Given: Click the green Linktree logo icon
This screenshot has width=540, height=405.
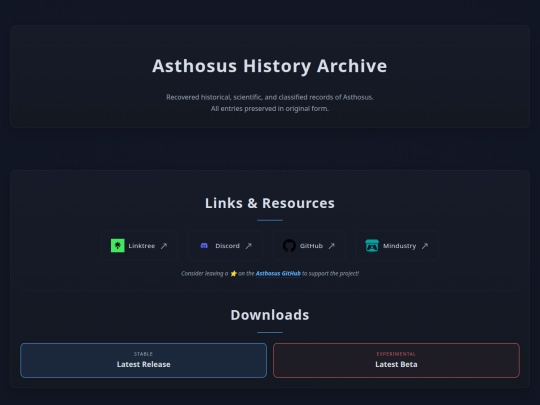Looking at the screenshot, I should coord(117,246).
